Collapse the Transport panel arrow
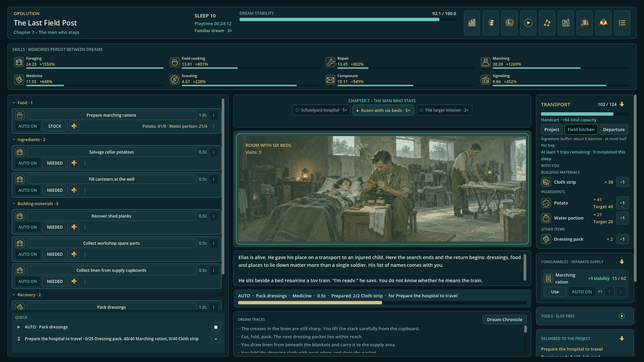Image resolution: width=644 pixels, height=362 pixels. tap(622, 104)
